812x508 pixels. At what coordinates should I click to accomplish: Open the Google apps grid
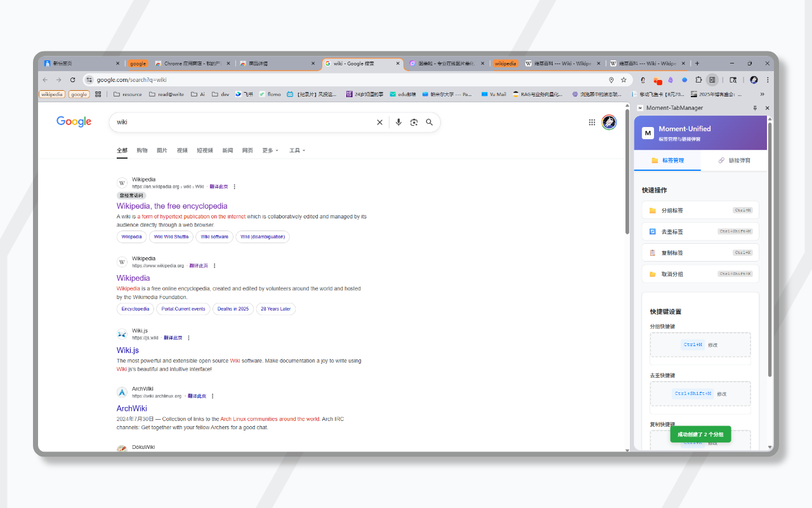592,123
